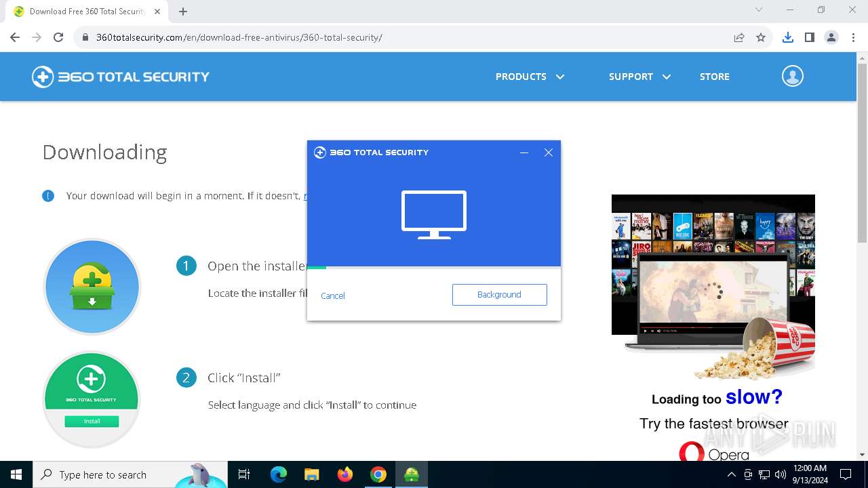868x488 pixels.
Task: Open the user account icon in site header
Action: [793, 76]
